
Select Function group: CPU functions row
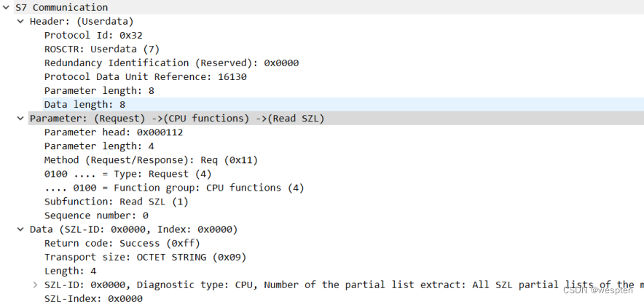[174, 188]
